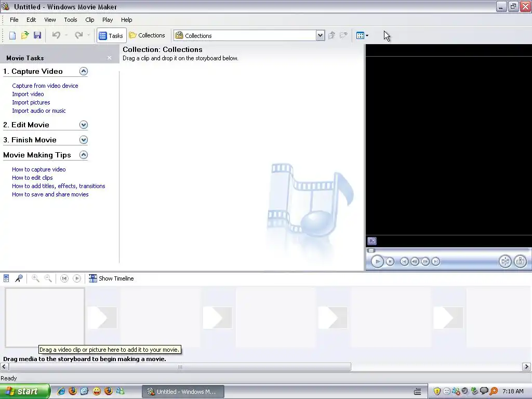This screenshot has height=399, width=532.
Task: Click the Undo arrow icon
Action: tap(56, 35)
